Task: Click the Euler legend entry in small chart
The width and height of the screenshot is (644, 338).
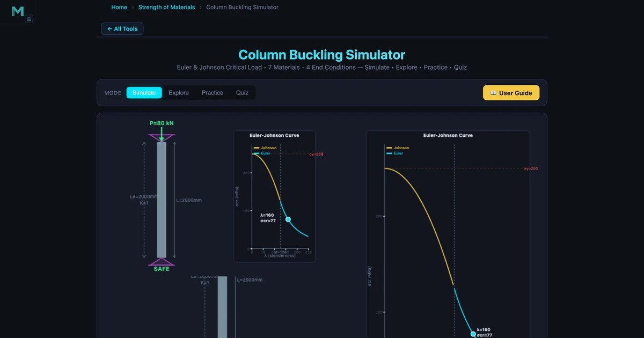Action: pos(263,153)
